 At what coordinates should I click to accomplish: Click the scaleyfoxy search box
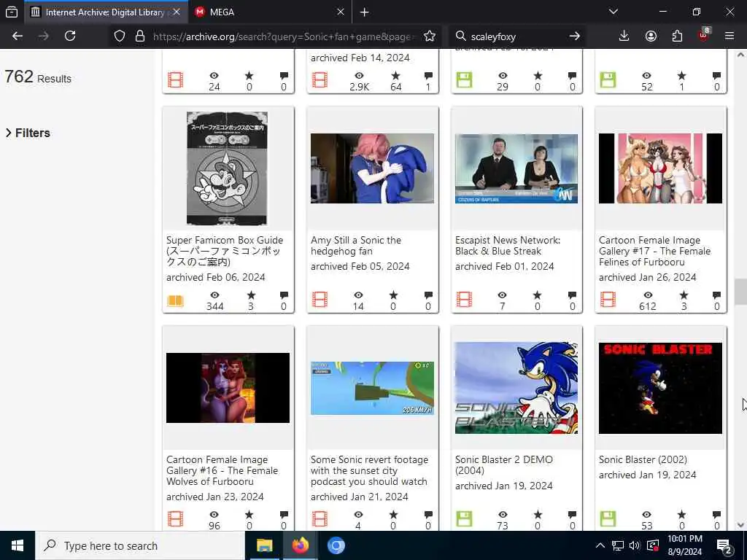pyautogui.click(x=517, y=36)
